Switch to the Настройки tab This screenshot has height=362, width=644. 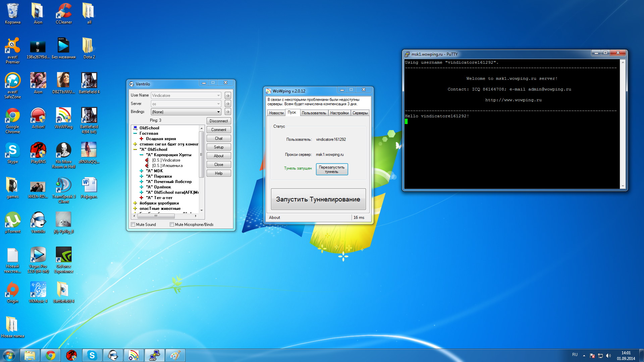click(339, 113)
